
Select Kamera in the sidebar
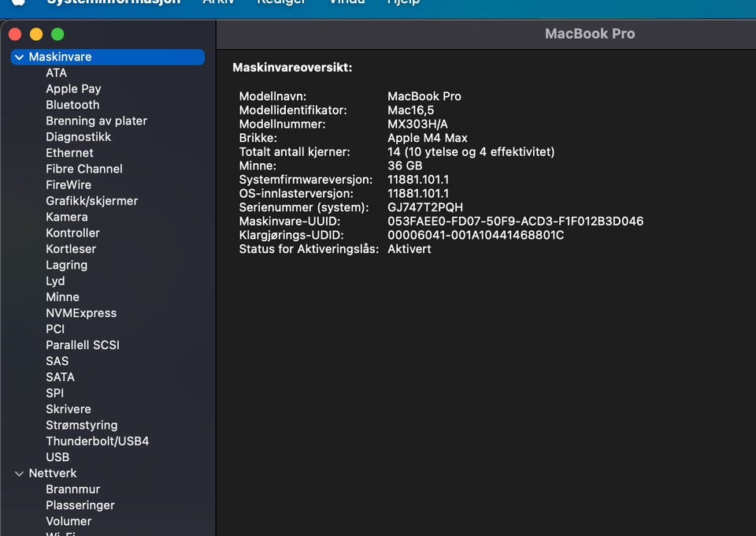(66, 217)
